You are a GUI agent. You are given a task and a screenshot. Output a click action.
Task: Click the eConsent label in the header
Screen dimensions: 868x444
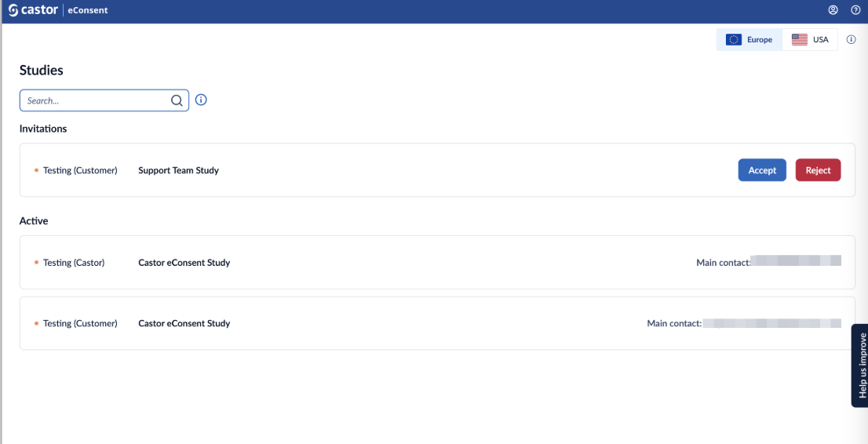[x=88, y=10]
